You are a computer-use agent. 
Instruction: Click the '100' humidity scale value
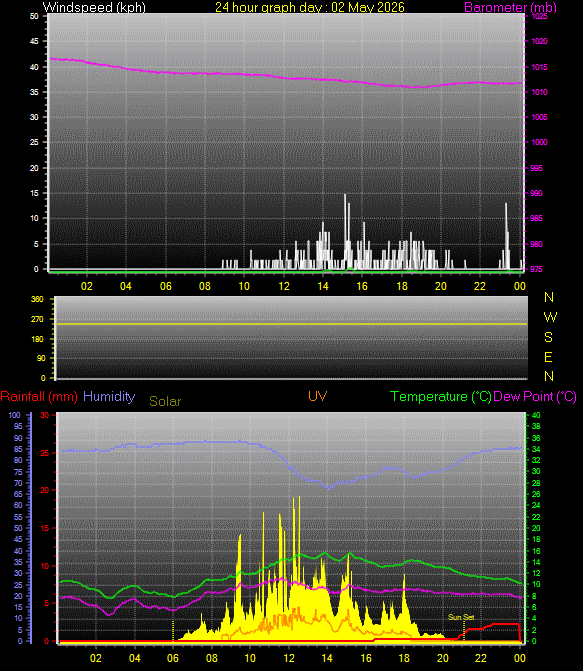click(15, 415)
